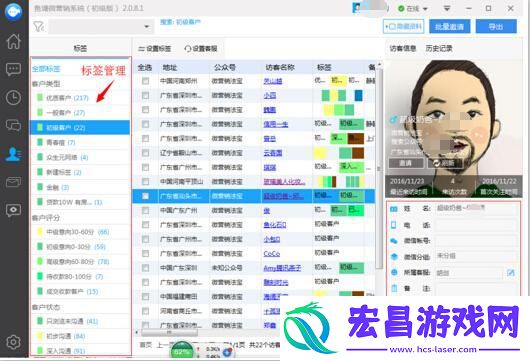Click the 隐藏资料 button
The width and height of the screenshot is (530, 361).
[404, 26]
